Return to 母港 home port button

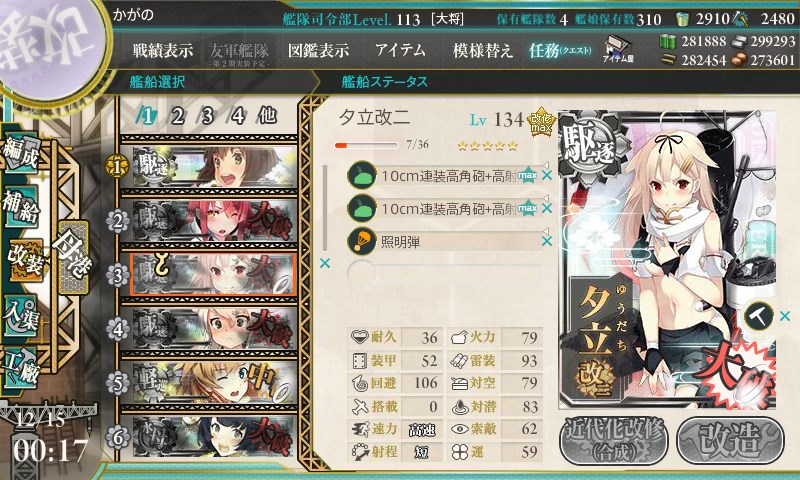click(x=74, y=258)
